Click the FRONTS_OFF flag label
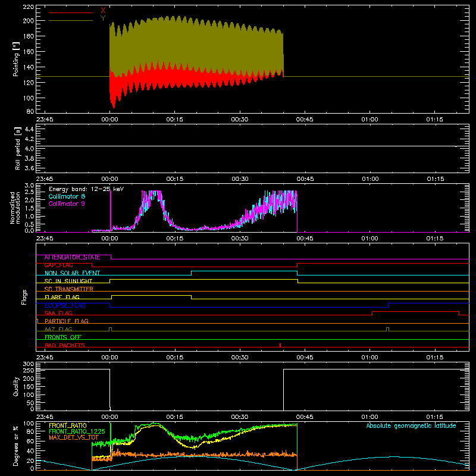Image resolution: width=476 pixels, height=476 pixels. [63, 337]
